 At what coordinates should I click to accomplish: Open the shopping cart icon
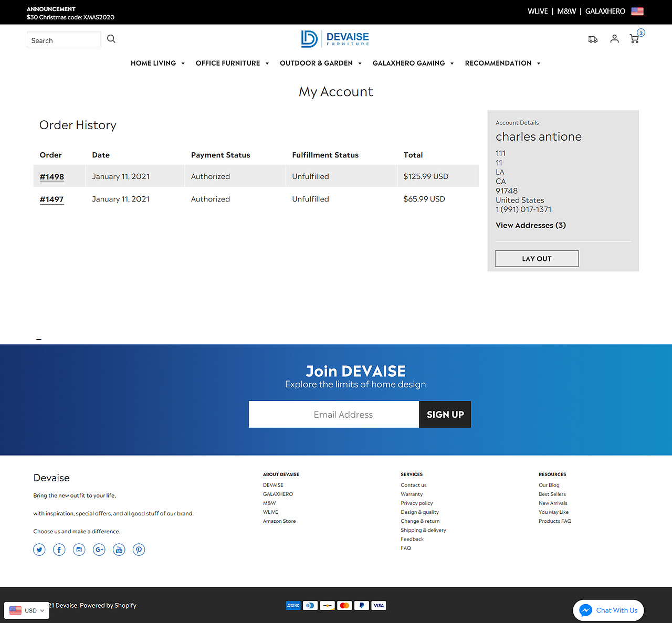pyautogui.click(x=635, y=38)
